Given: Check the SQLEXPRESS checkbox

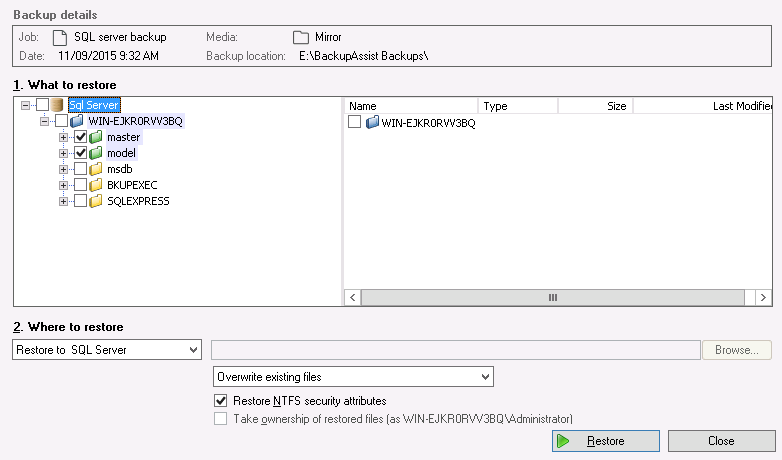Looking at the screenshot, I should (80, 201).
